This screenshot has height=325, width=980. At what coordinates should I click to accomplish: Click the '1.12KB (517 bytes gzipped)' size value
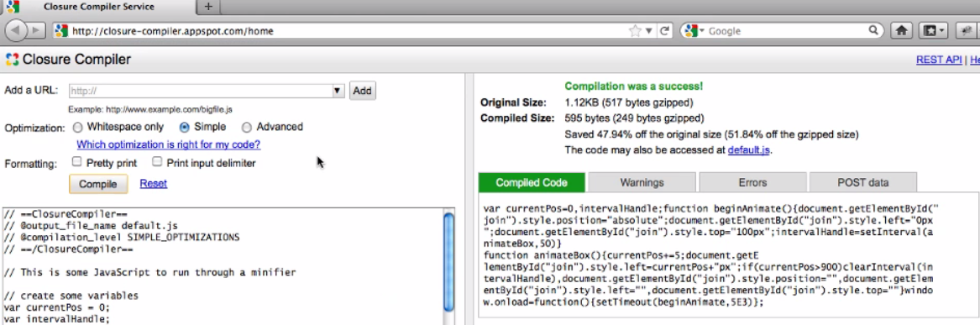point(629,102)
